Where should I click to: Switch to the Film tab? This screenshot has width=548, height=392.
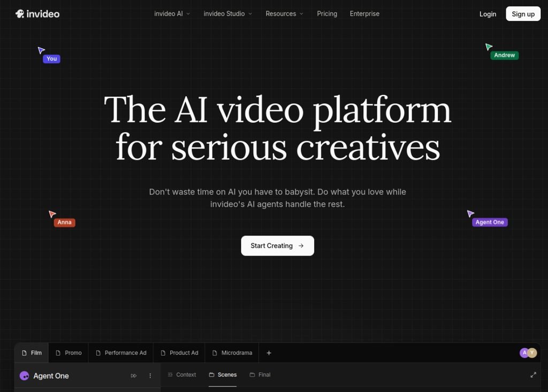[x=32, y=353]
